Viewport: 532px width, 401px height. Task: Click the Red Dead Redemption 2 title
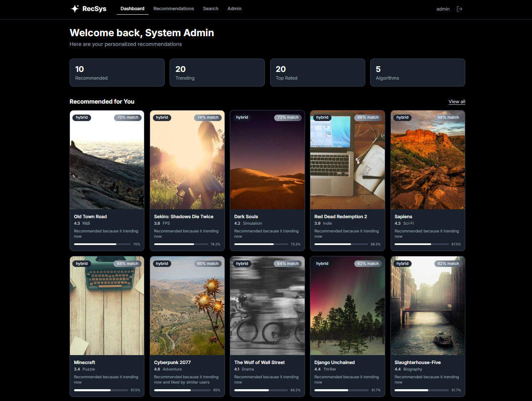[x=341, y=217]
